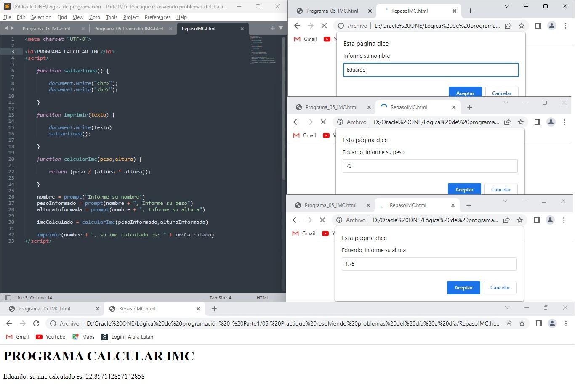Click the Sublime minimap code preview
Viewport: 575px width, 392px height.
[263, 49]
